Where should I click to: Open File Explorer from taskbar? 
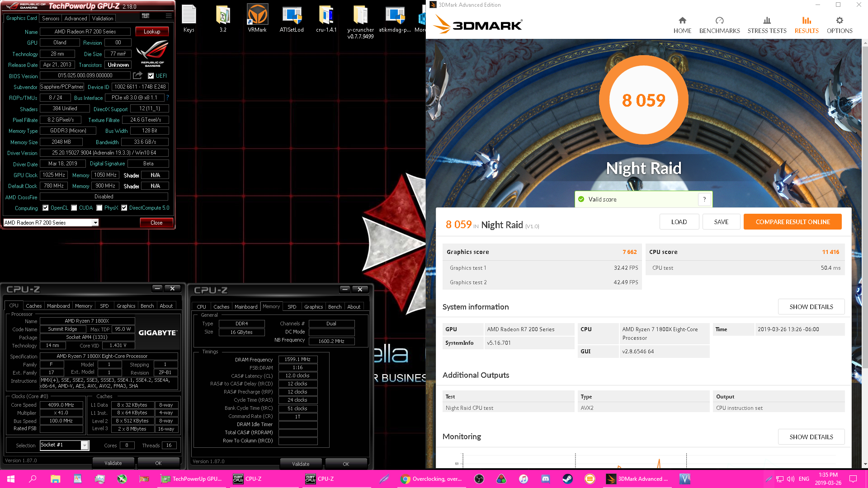point(55,479)
